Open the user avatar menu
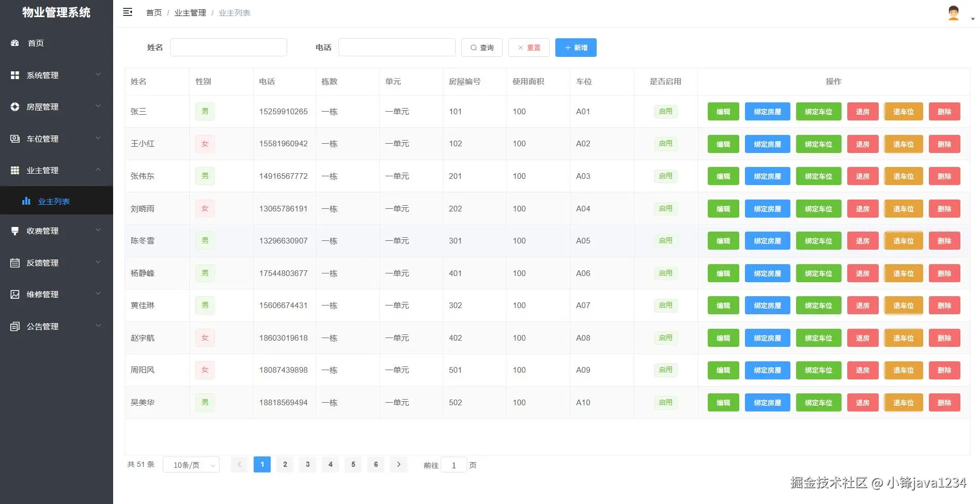 coord(954,13)
